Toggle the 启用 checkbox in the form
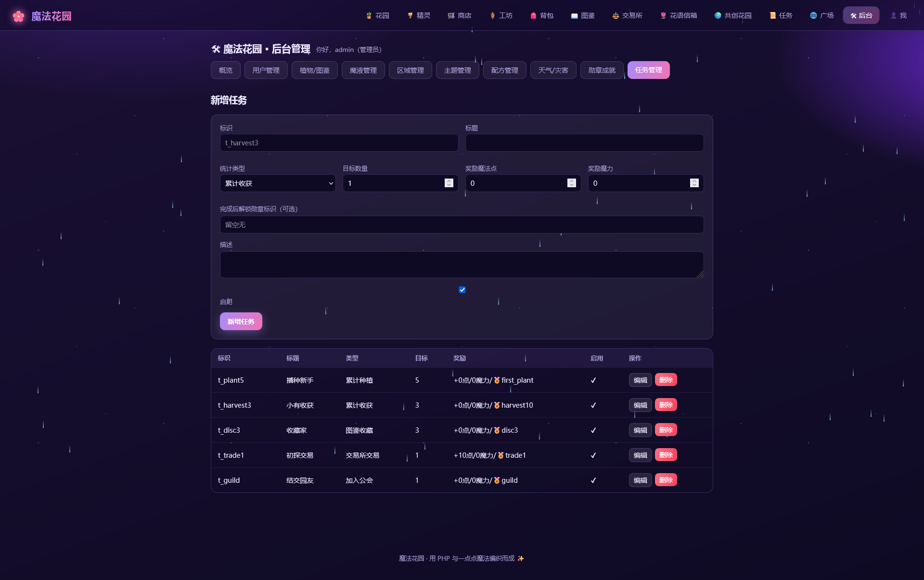The width and height of the screenshot is (924, 580). click(462, 290)
